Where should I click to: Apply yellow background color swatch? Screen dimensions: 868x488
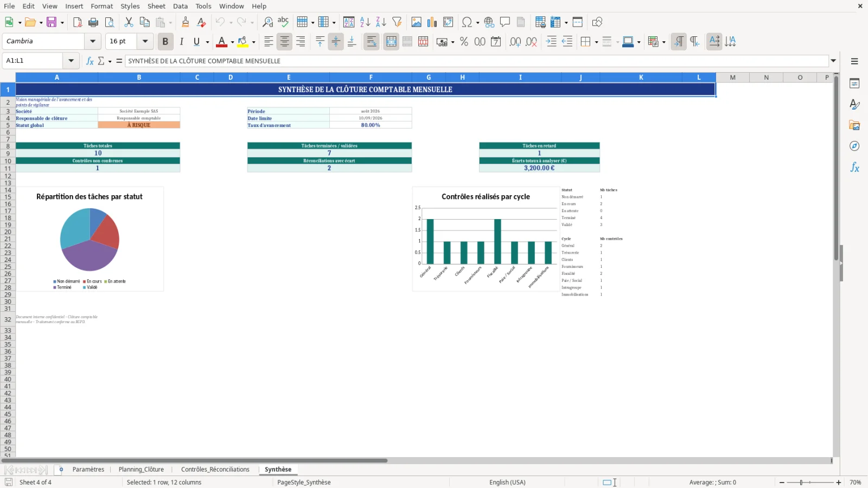click(x=243, y=42)
